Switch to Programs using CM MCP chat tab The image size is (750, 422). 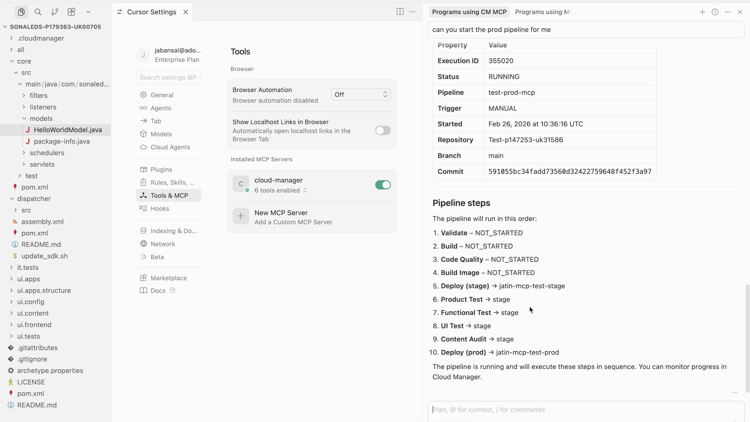tap(469, 12)
